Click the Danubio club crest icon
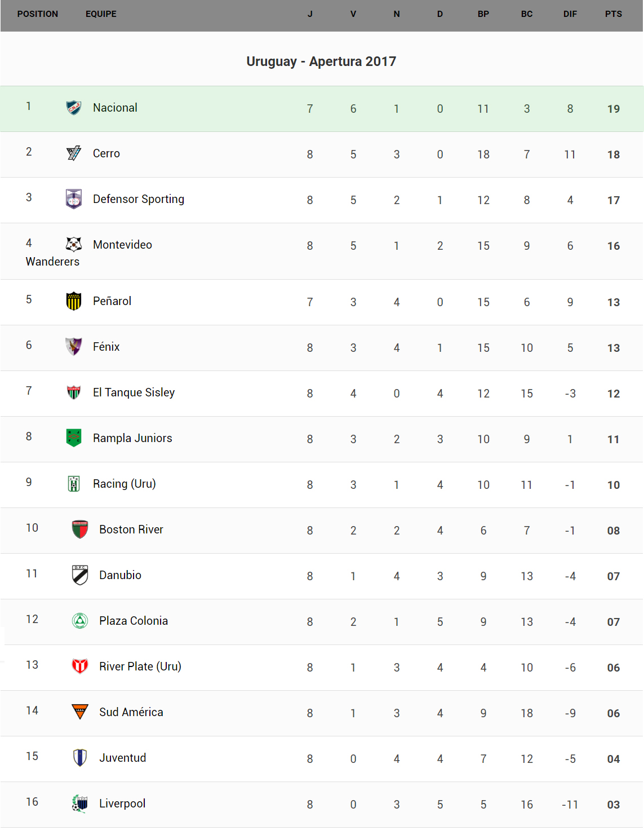 point(80,575)
